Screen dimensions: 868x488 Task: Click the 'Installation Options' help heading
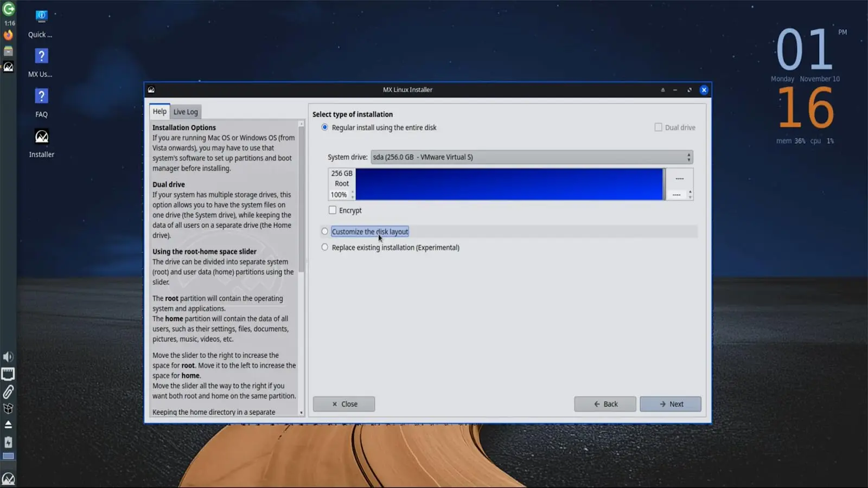(184, 127)
